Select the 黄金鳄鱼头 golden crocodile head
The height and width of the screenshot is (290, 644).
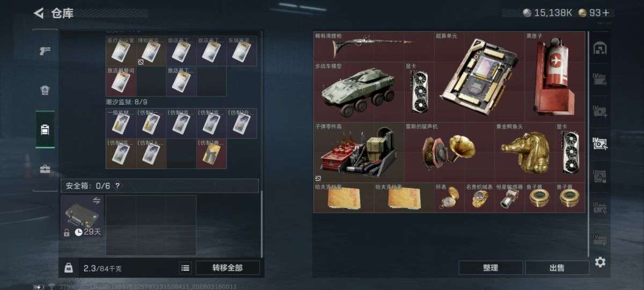pyautogui.click(x=525, y=152)
